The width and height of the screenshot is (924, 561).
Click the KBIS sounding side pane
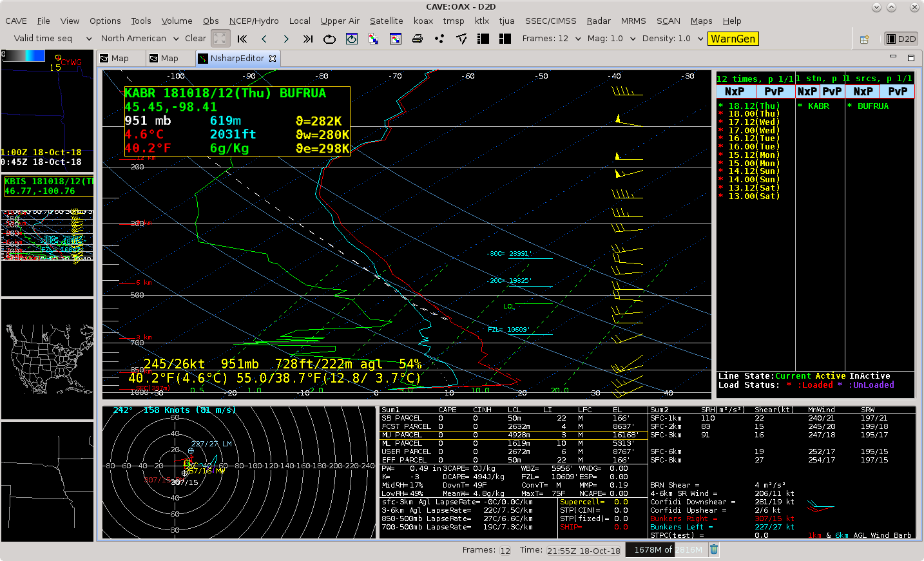pos(48,235)
